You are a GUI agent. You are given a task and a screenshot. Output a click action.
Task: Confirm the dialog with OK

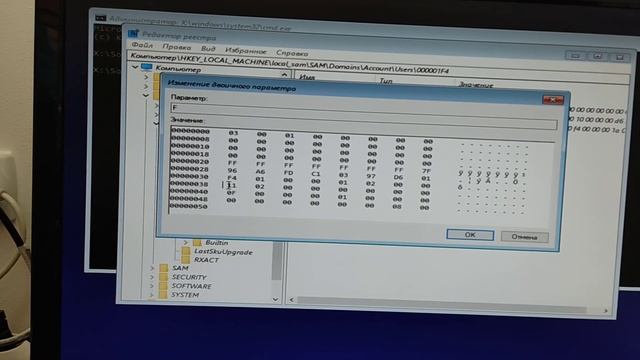(x=470, y=235)
